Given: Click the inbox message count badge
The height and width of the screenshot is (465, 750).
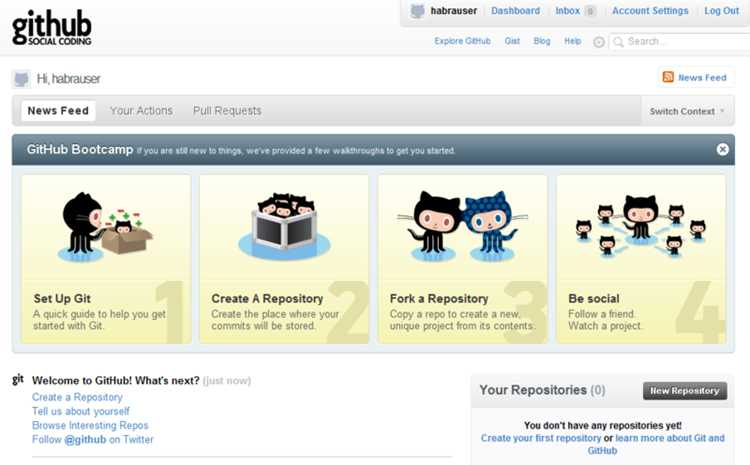Looking at the screenshot, I should [590, 11].
